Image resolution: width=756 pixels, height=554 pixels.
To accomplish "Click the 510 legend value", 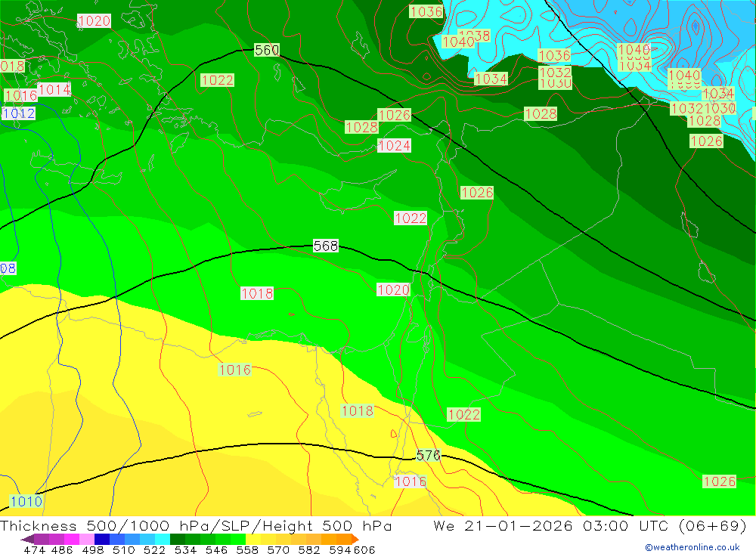I will pos(123,549).
